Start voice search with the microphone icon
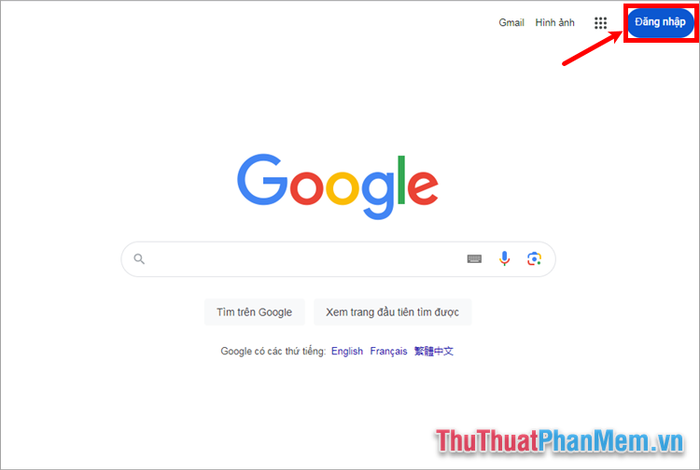This screenshot has height=470, width=700. click(504, 258)
